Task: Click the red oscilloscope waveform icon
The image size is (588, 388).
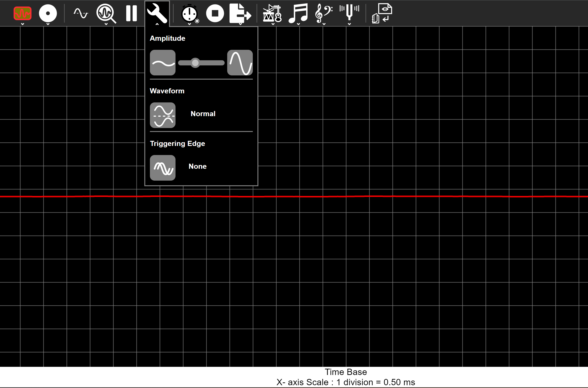Action: click(23, 13)
